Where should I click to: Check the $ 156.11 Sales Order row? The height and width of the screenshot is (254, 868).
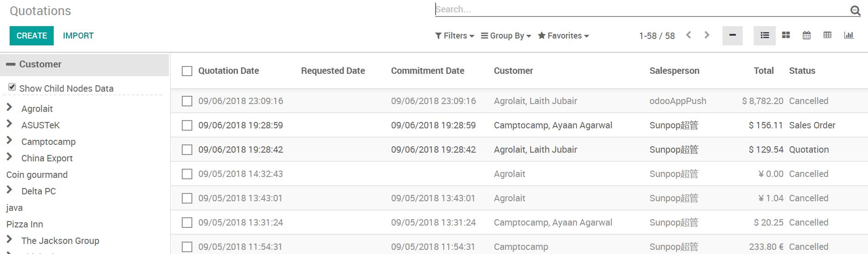tap(187, 125)
